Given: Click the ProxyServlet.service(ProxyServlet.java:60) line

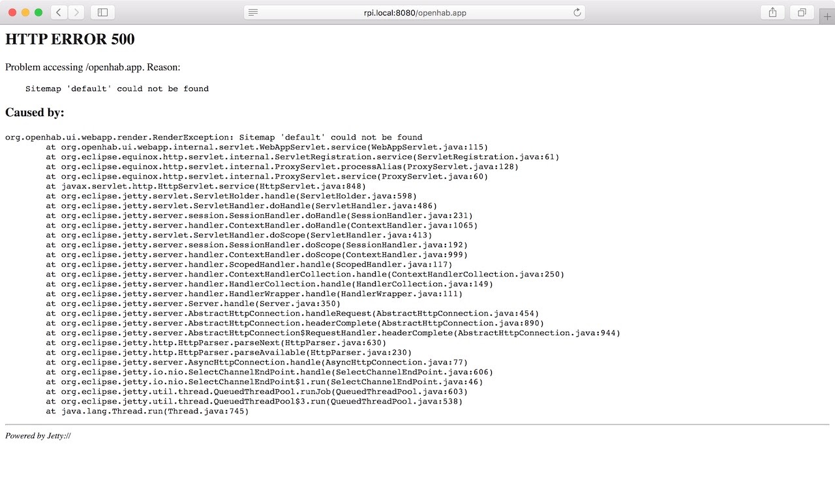Looking at the screenshot, I should 267,177.
